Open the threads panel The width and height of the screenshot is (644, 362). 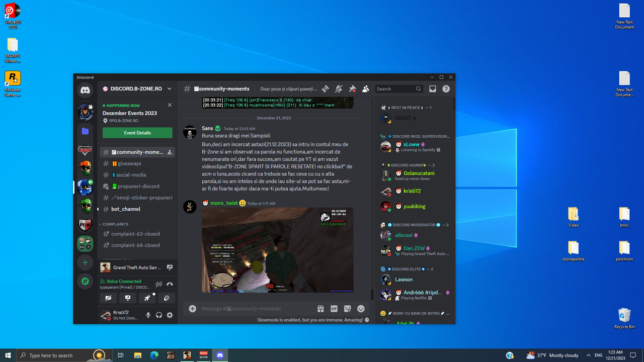[x=325, y=88]
